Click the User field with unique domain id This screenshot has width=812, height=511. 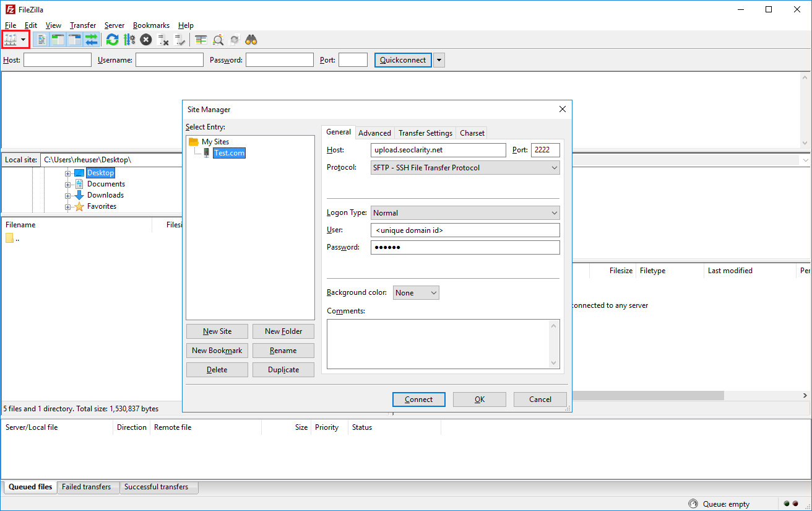point(465,230)
